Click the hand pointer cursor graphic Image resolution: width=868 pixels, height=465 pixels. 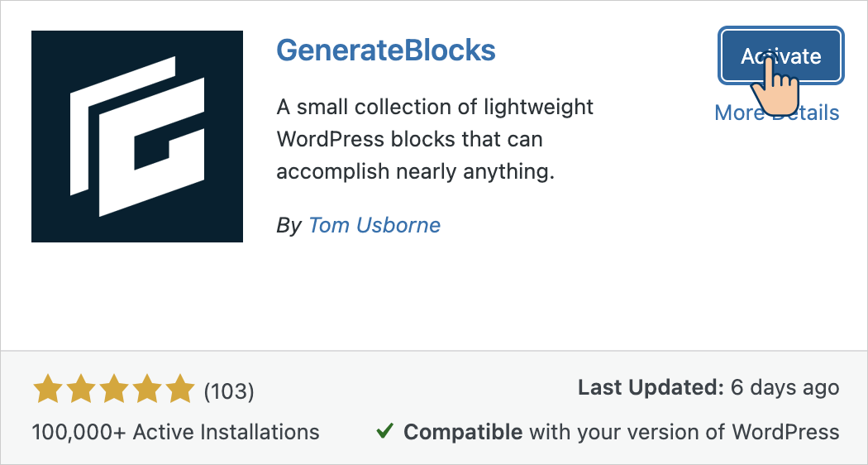point(775,84)
